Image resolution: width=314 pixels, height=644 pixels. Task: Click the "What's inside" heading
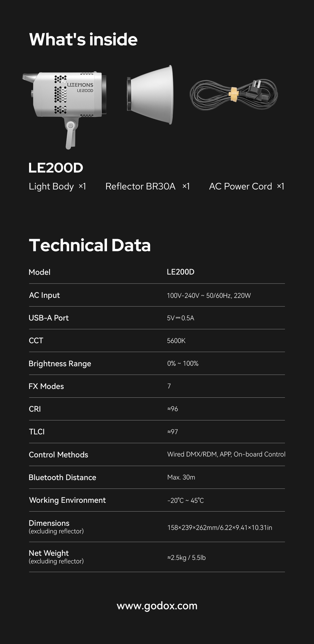click(83, 39)
